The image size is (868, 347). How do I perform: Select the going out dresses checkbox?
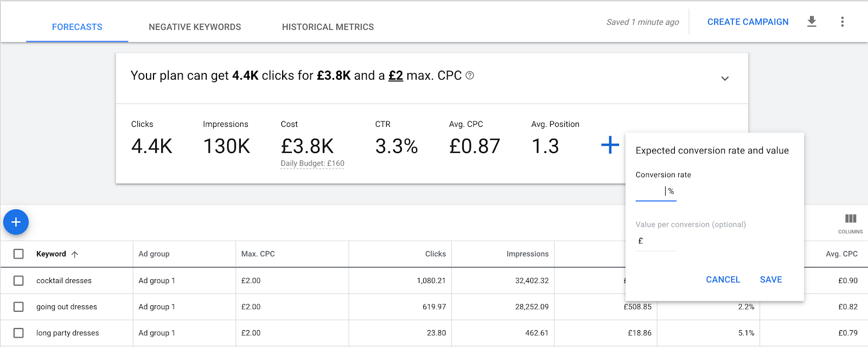(18, 307)
